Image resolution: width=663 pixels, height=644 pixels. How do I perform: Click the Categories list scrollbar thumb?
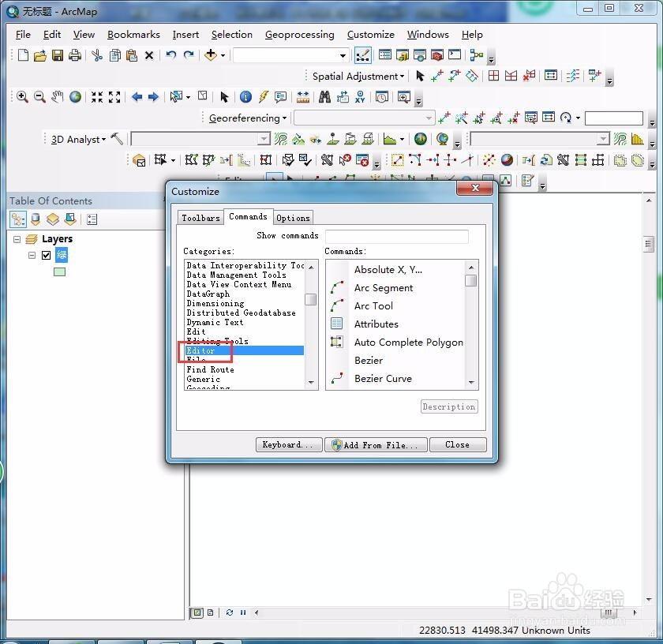311,299
